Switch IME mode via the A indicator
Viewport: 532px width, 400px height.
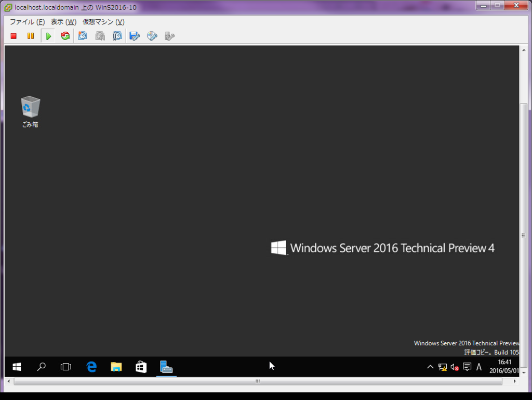point(479,367)
